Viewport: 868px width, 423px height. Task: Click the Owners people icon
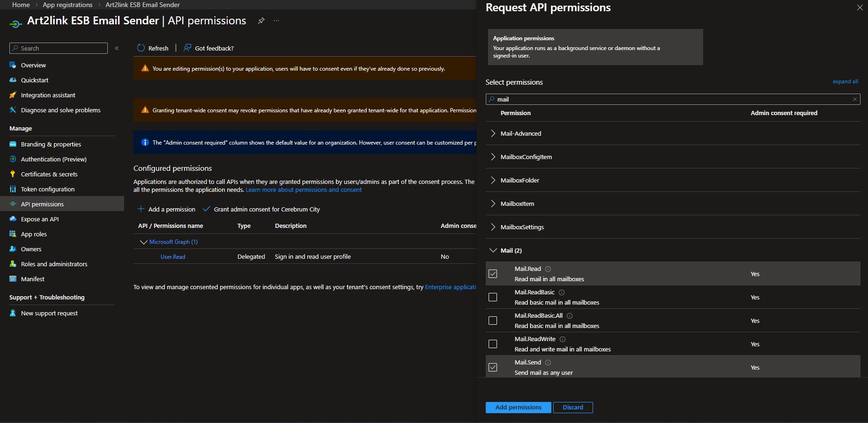click(13, 249)
